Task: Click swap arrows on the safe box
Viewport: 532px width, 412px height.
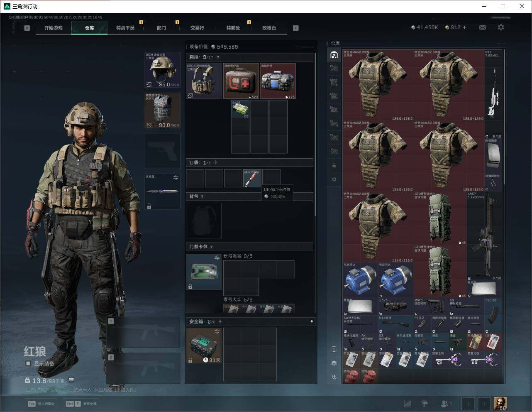Action: [217, 331]
